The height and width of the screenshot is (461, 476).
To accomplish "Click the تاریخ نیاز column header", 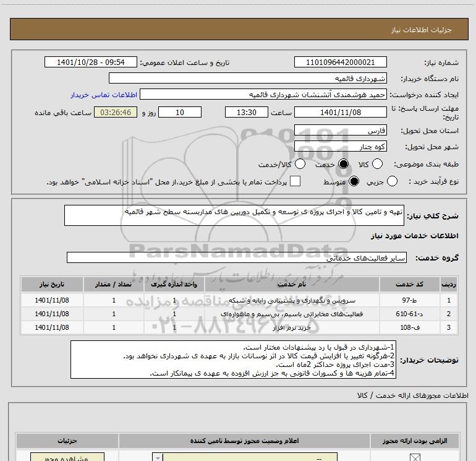I will [x=52, y=284].
